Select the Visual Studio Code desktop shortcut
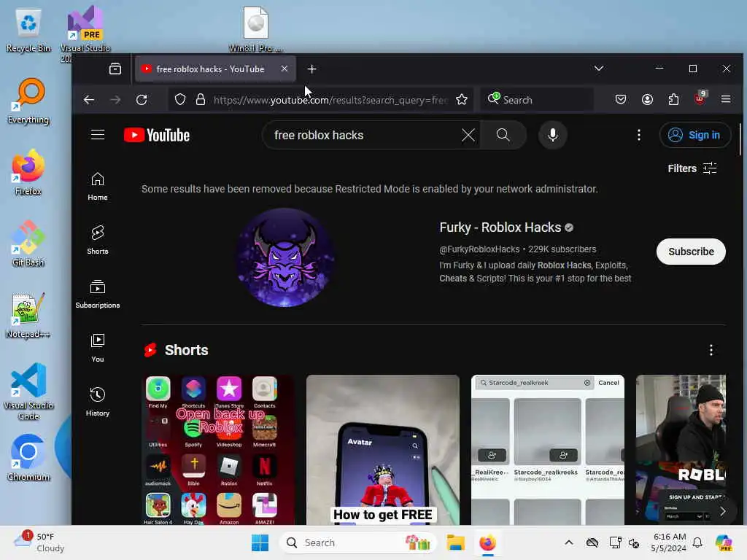747x560 pixels. tap(28, 392)
